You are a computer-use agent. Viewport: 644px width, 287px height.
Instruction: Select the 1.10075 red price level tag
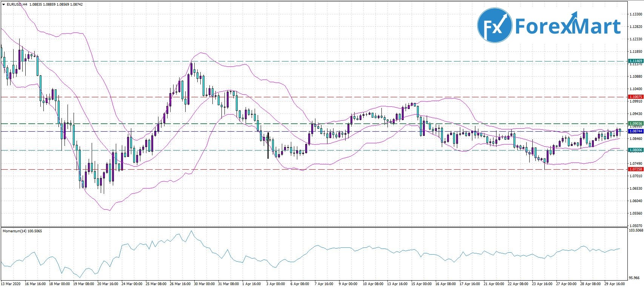click(636, 97)
